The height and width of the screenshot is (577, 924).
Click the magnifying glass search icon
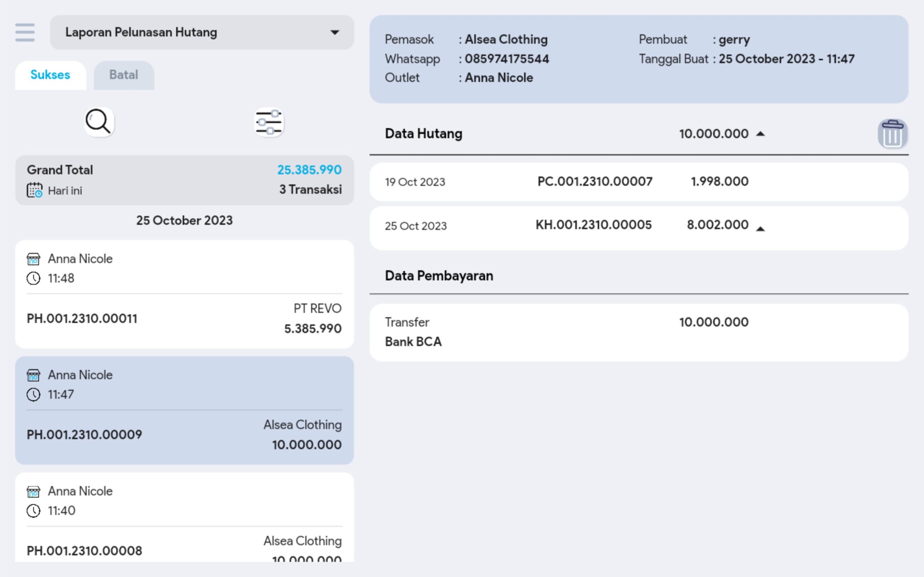coord(99,122)
